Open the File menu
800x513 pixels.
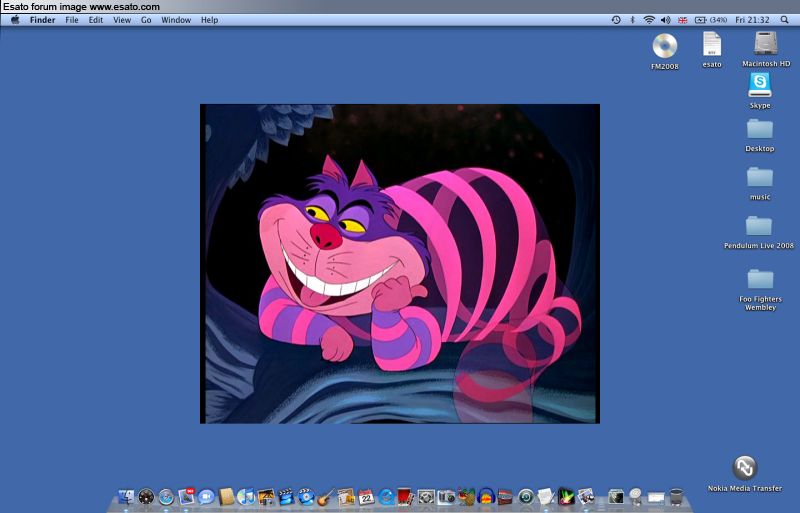pyautogui.click(x=72, y=20)
